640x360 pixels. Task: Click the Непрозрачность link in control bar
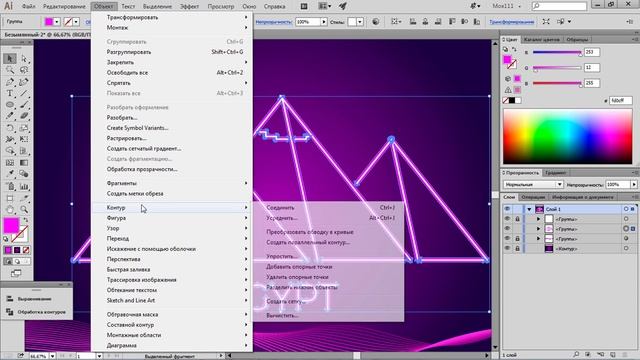[273, 22]
